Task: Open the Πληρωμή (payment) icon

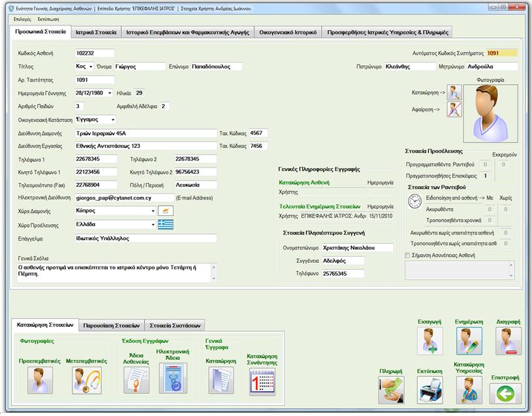Action: [x=390, y=390]
